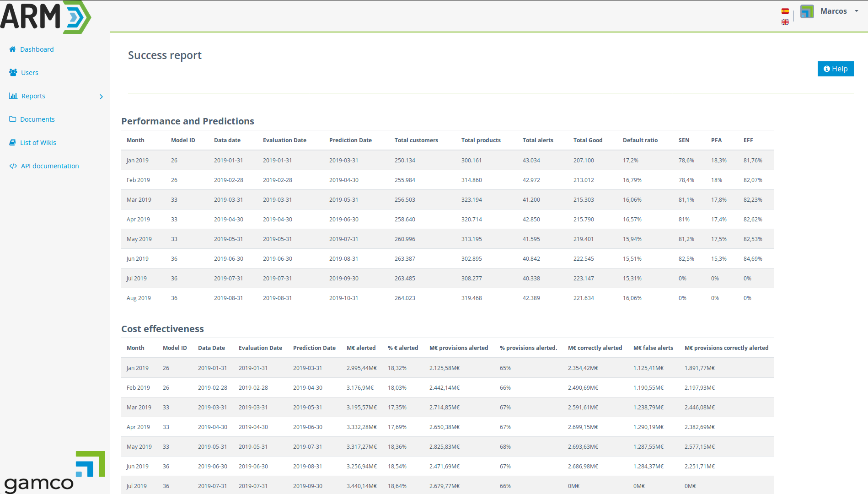Go to the Users section
868x494 pixels.
pyautogui.click(x=30, y=73)
